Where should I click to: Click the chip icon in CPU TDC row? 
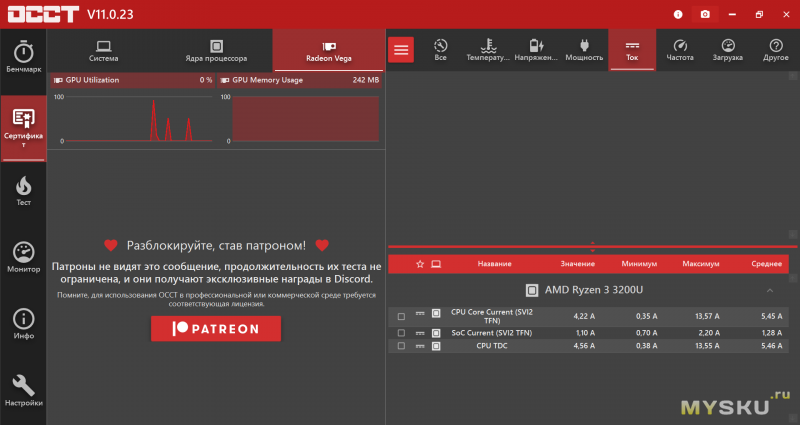point(436,346)
